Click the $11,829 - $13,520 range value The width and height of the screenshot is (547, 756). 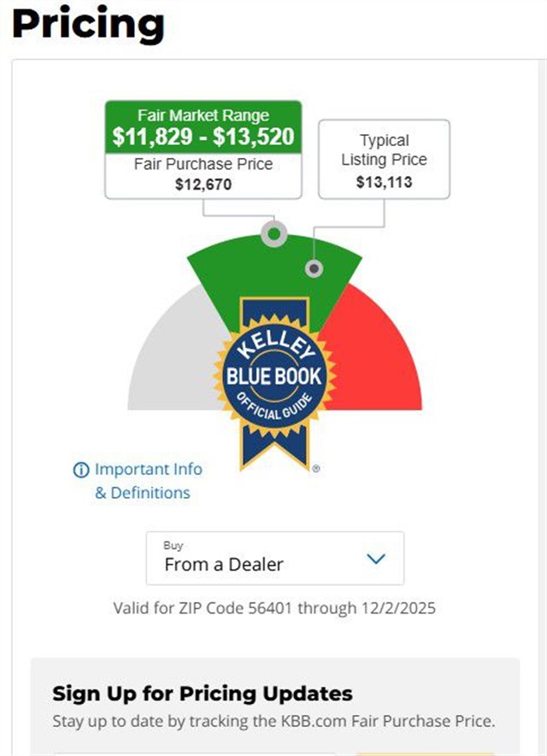click(203, 137)
